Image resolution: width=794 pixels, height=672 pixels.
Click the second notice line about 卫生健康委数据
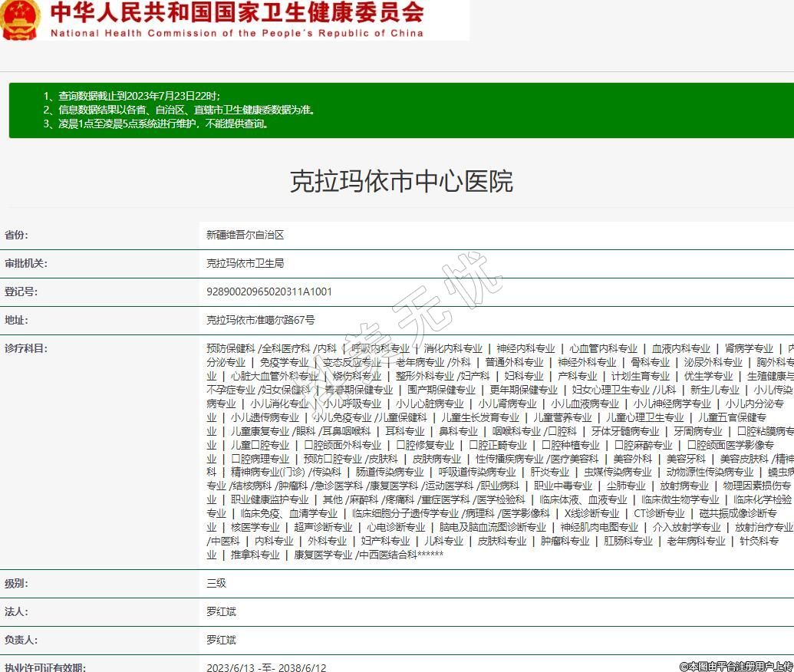[x=179, y=110]
